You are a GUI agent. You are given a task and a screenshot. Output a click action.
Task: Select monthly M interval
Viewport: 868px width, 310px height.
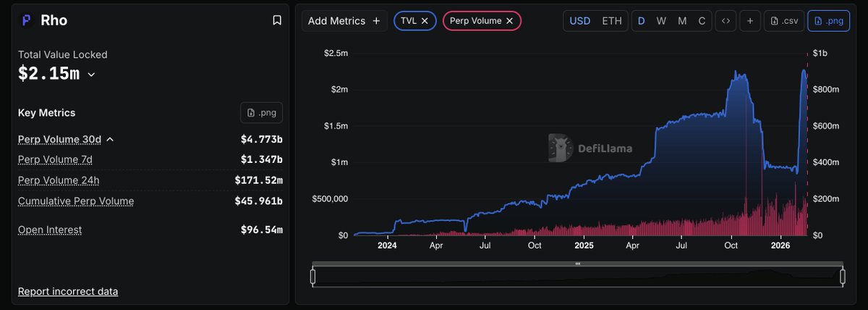(682, 21)
